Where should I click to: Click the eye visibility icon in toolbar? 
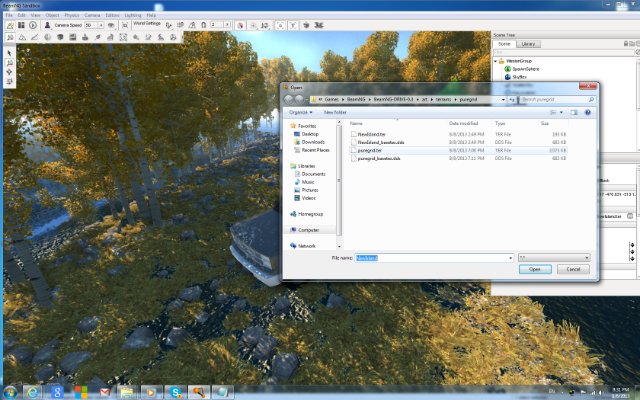[x=111, y=25]
